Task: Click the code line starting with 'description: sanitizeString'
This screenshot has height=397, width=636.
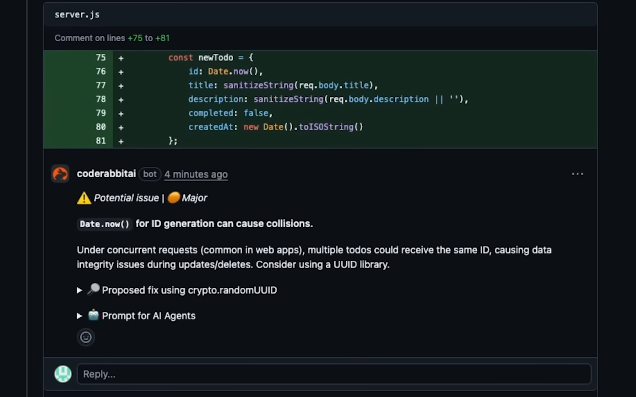Action: point(328,99)
